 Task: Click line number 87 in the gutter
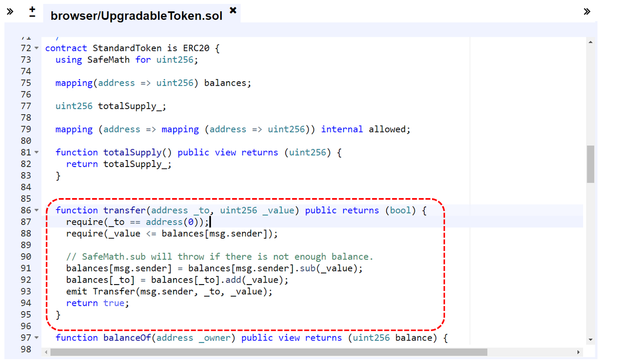[26, 222]
